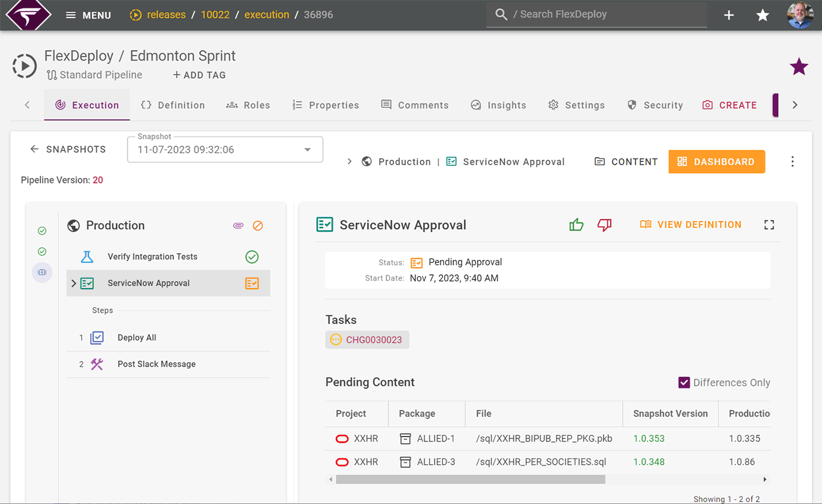This screenshot has width=822, height=504.
Task: Toggle Differences Only checkbox
Action: pos(684,383)
